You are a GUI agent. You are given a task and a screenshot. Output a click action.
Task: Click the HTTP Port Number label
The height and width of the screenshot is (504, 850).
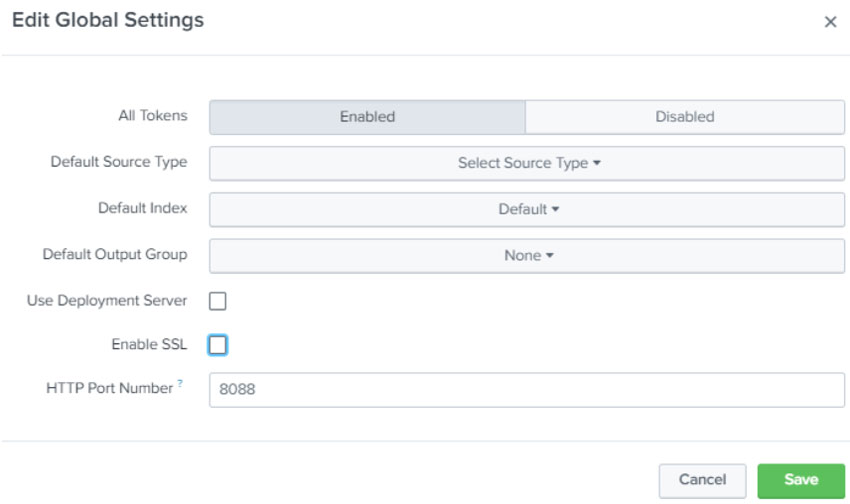109,388
